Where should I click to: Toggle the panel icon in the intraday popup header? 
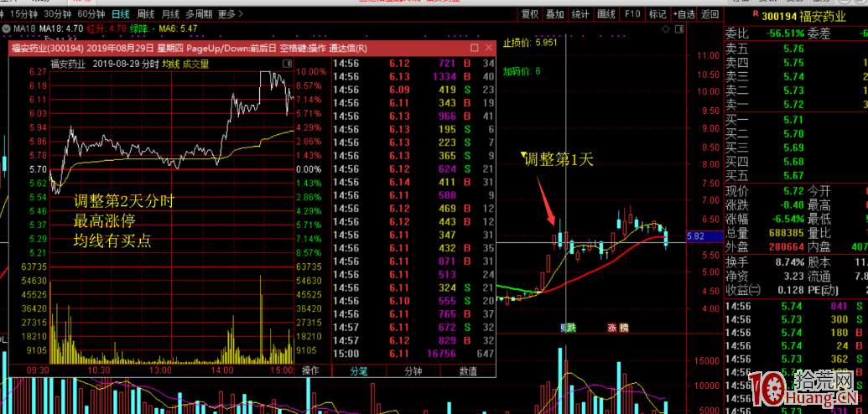click(286, 64)
